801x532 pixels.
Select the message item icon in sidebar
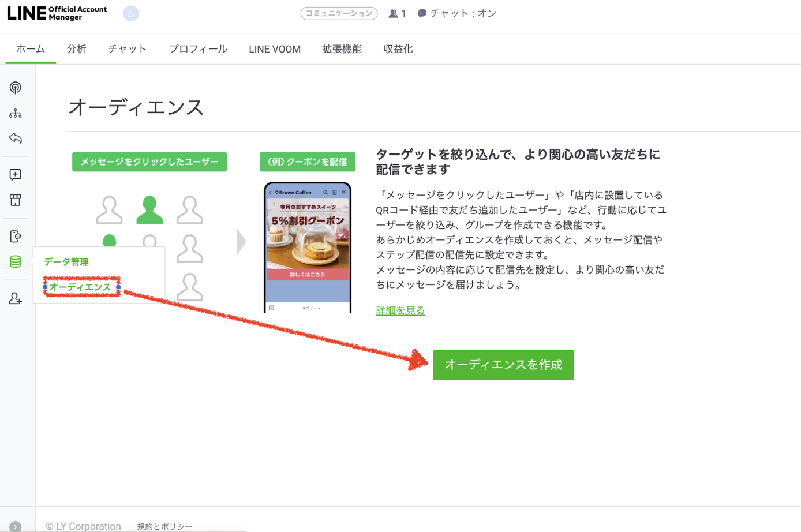(15, 175)
